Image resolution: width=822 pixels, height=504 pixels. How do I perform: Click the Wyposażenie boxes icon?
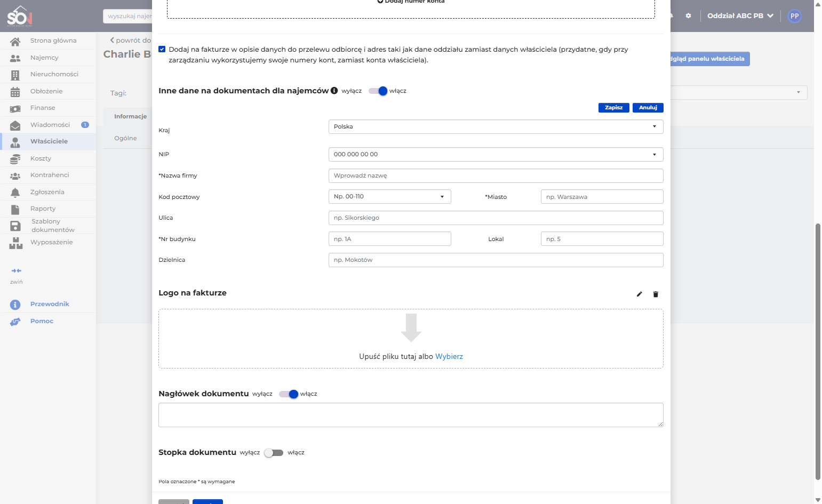(x=16, y=243)
